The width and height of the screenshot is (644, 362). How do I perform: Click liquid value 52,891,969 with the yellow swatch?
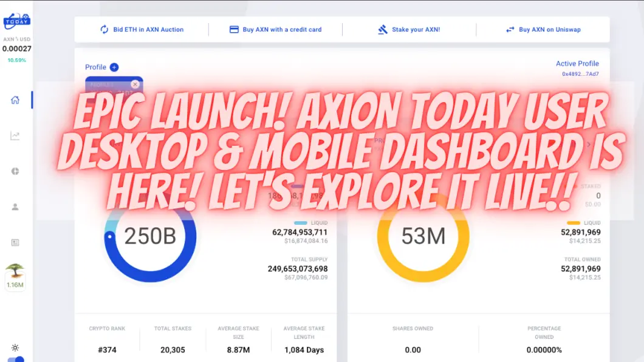(x=581, y=232)
